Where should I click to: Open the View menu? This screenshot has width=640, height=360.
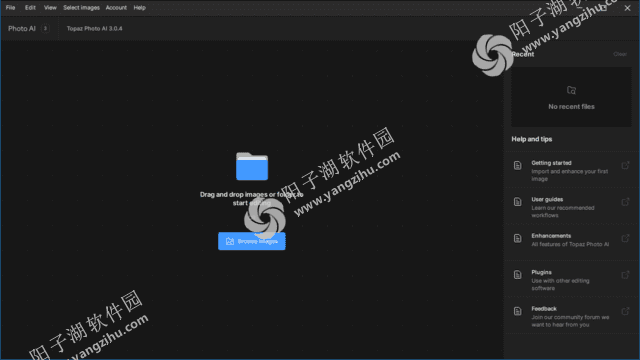pos(50,7)
